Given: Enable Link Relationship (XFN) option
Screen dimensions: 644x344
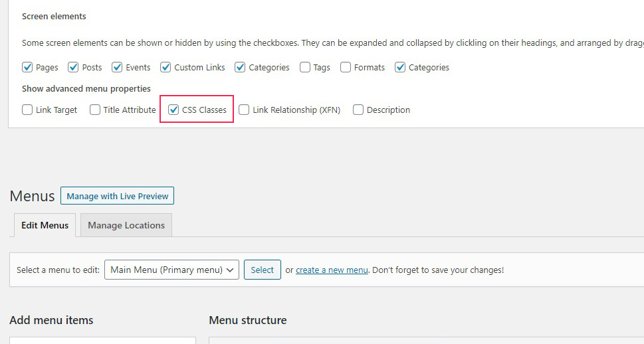Looking at the screenshot, I should pyautogui.click(x=244, y=110).
